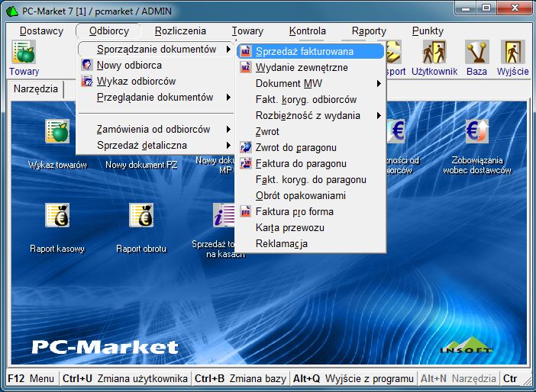Switch to the Narzędzia tab
Viewport: 536px width, 392px height.
pyautogui.click(x=36, y=89)
